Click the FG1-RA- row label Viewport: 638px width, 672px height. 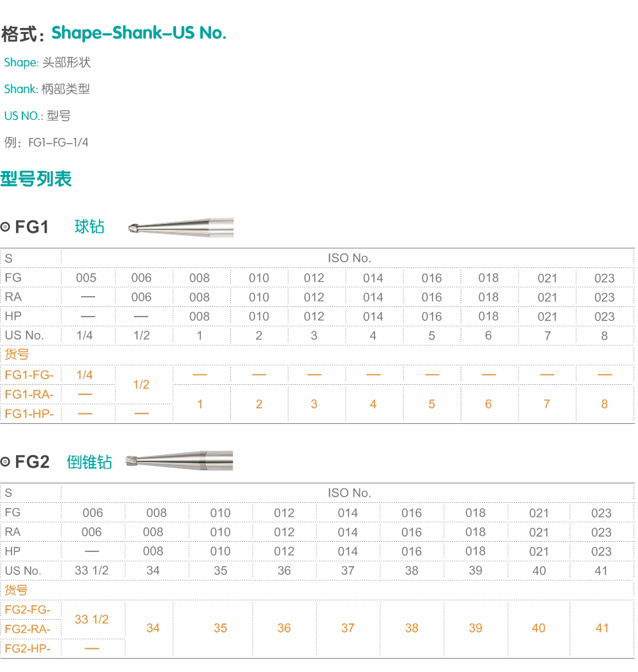[x=29, y=394]
